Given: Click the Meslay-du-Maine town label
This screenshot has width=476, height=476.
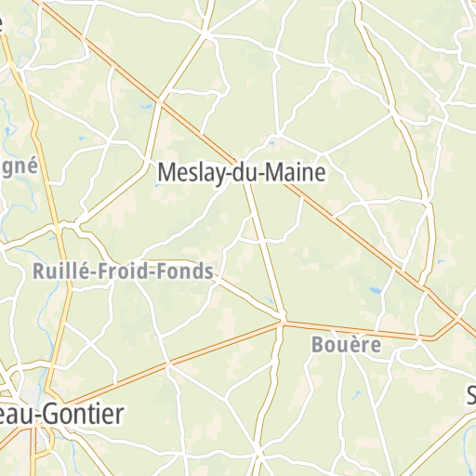Looking at the screenshot, I should pyautogui.click(x=242, y=173).
